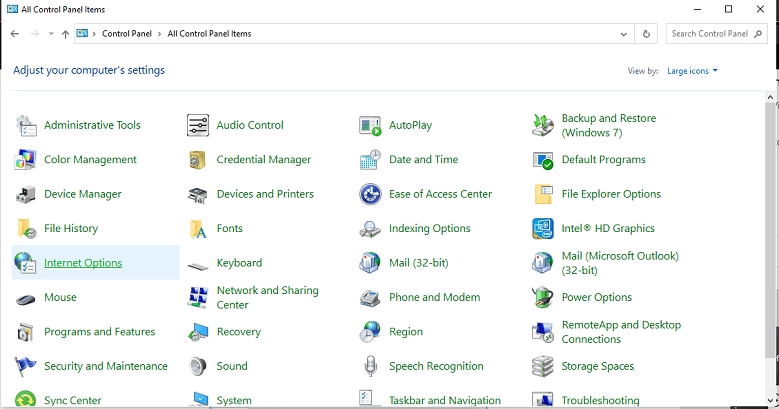Viewport: 779px width, 409px height.
Task: Click the vertical scrollbar thumb
Action: tap(771, 230)
